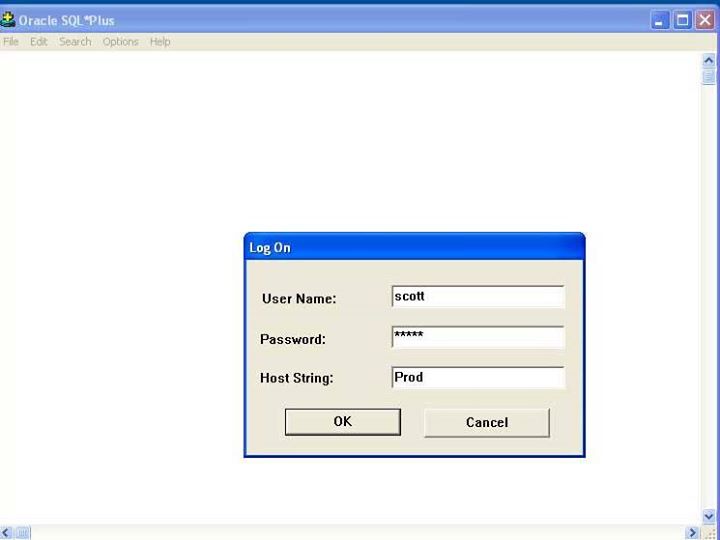
Task: Open the File menu
Action: (x=11, y=42)
